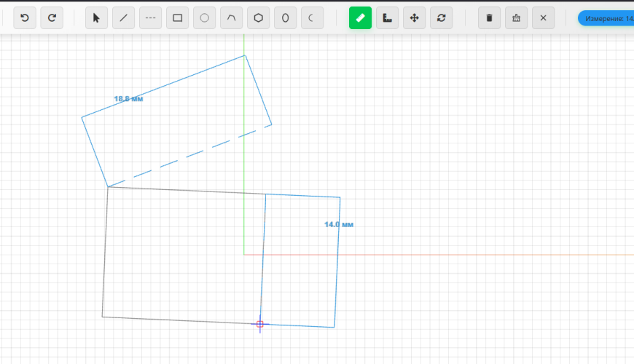Select the rectangle shape tool

point(178,17)
